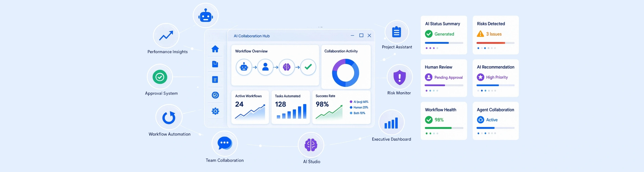
Task: Click the 'Both 10%' legend entry
Action: coord(357,113)
